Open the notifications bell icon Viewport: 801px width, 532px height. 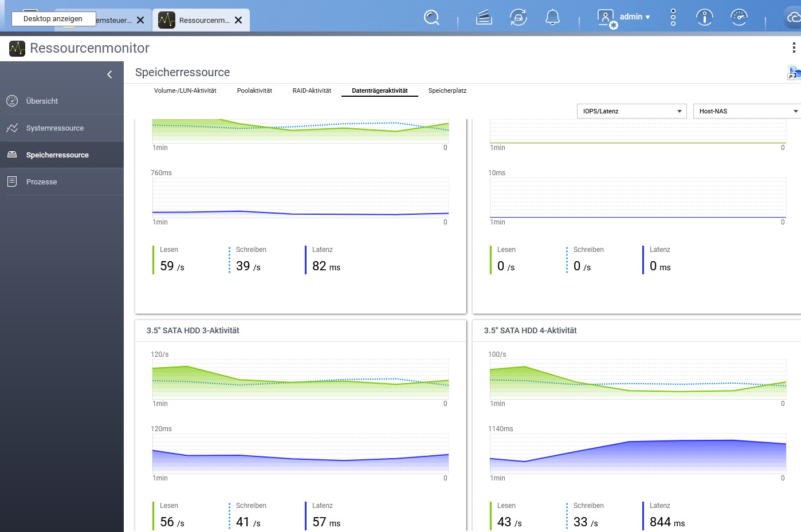tap(552, 18)
